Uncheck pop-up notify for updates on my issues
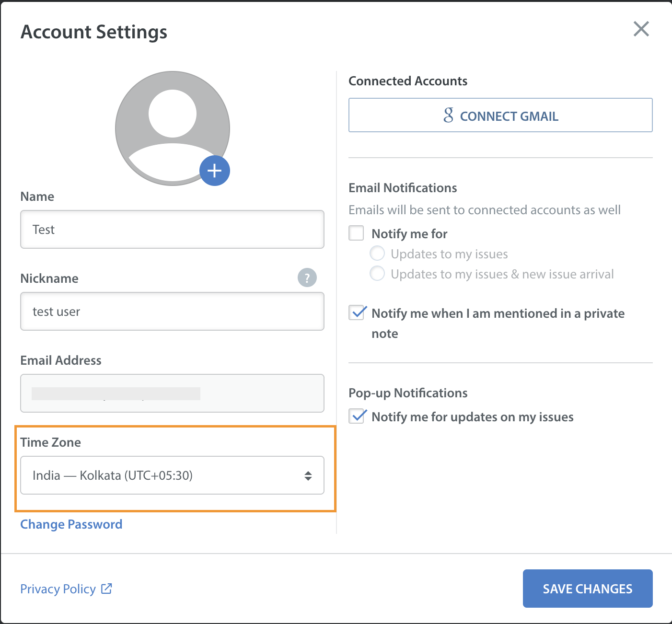672x624 pixels. 356,416
